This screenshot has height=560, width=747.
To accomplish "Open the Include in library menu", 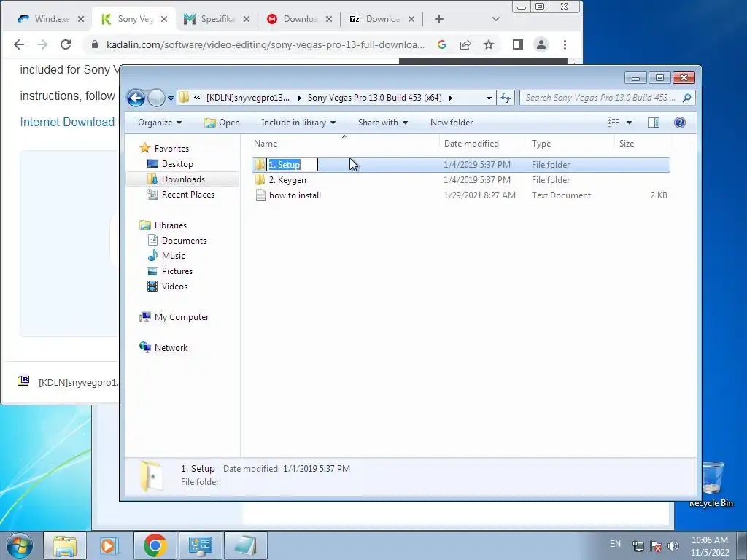I will (298, 122).
